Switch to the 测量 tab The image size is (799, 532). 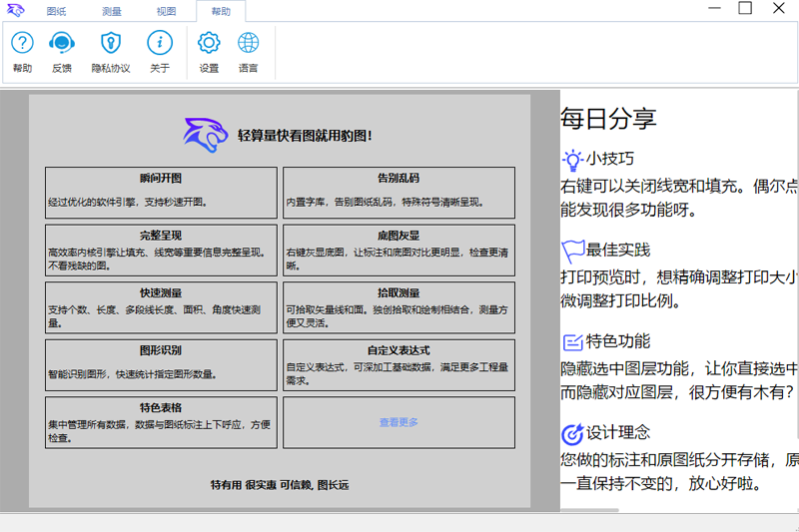point(112,12)
